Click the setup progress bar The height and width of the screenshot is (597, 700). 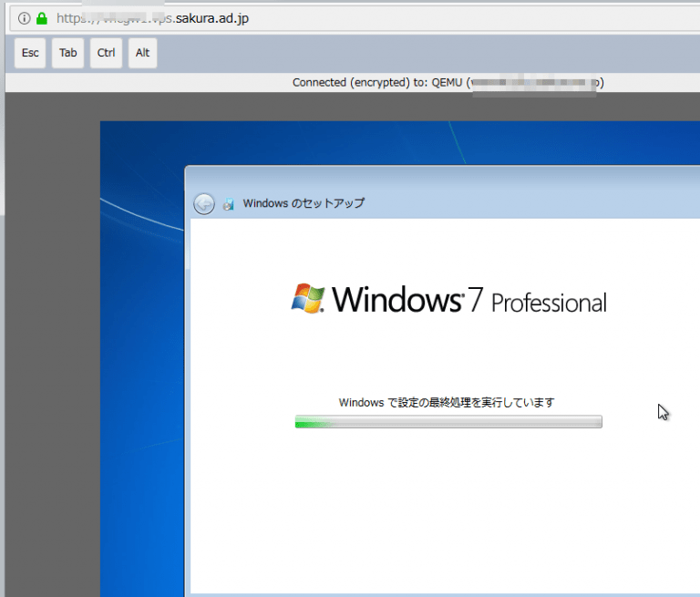pyautogui.click(x=448, y=421)
